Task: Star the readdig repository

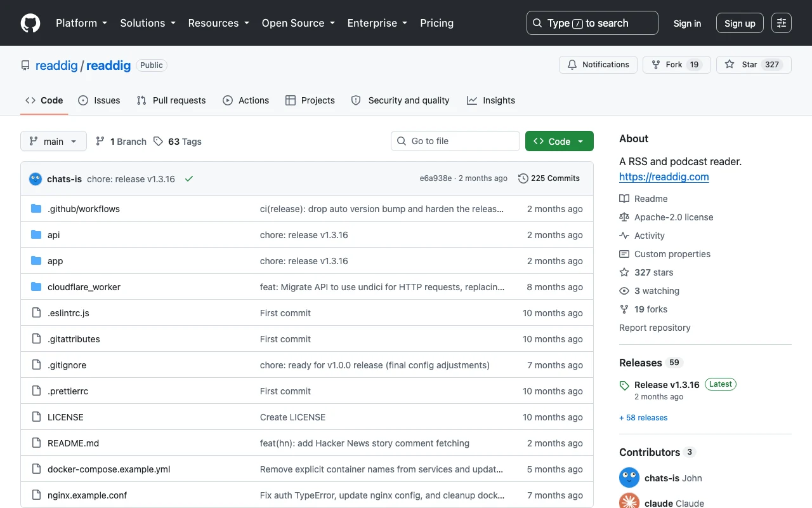Action: (x=754, y=65)
